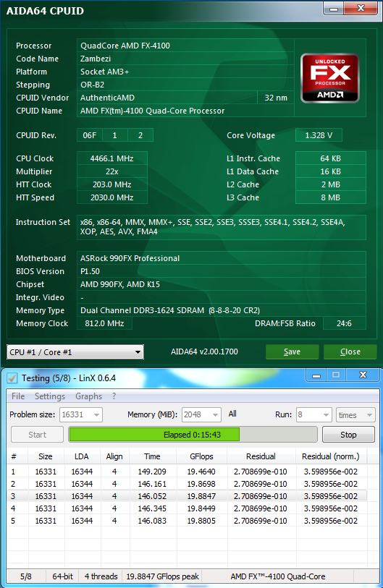Stop the LinX stress test

[x=348, y=435]
